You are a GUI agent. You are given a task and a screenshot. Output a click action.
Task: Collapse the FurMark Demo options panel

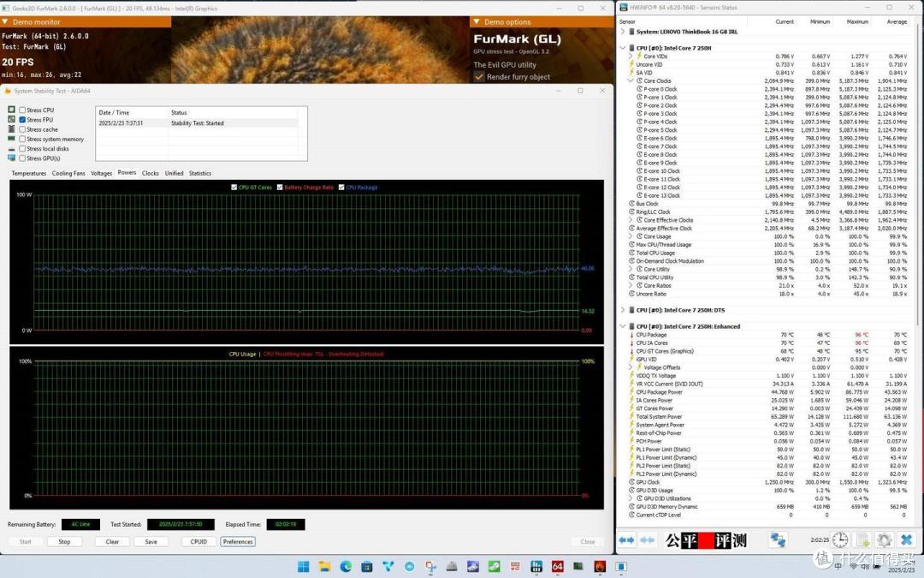477,21
